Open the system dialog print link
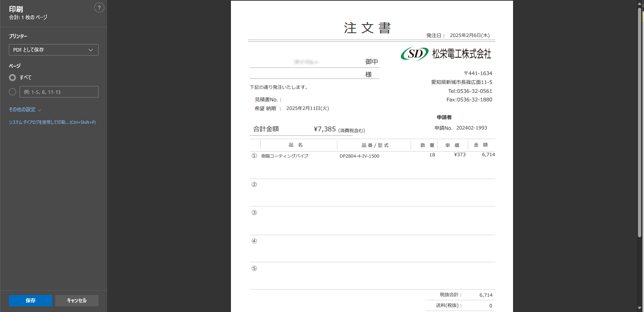 pyautogui.click(x=52, y=122)
